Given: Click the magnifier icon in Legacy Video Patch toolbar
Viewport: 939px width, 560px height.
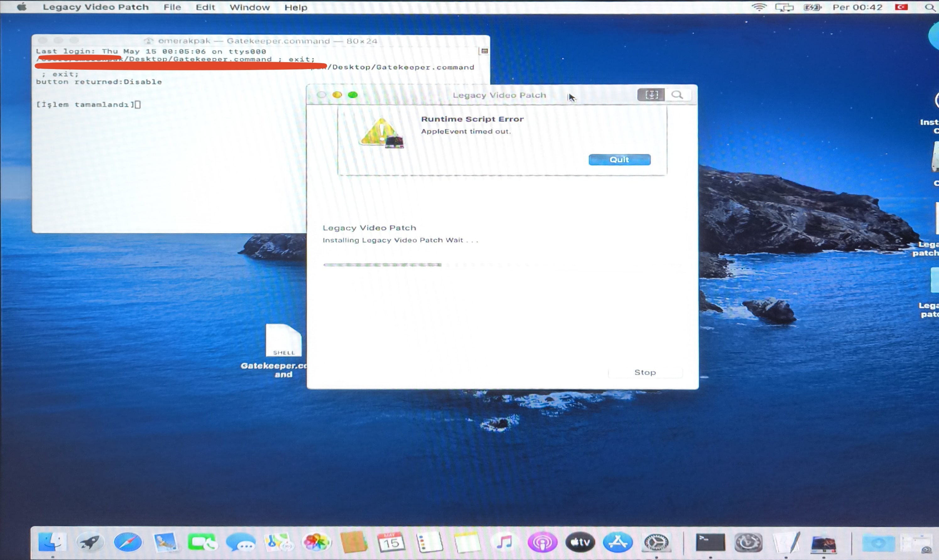Looking at the screenshot, I should pyautogui.click(x=677, y=95).
